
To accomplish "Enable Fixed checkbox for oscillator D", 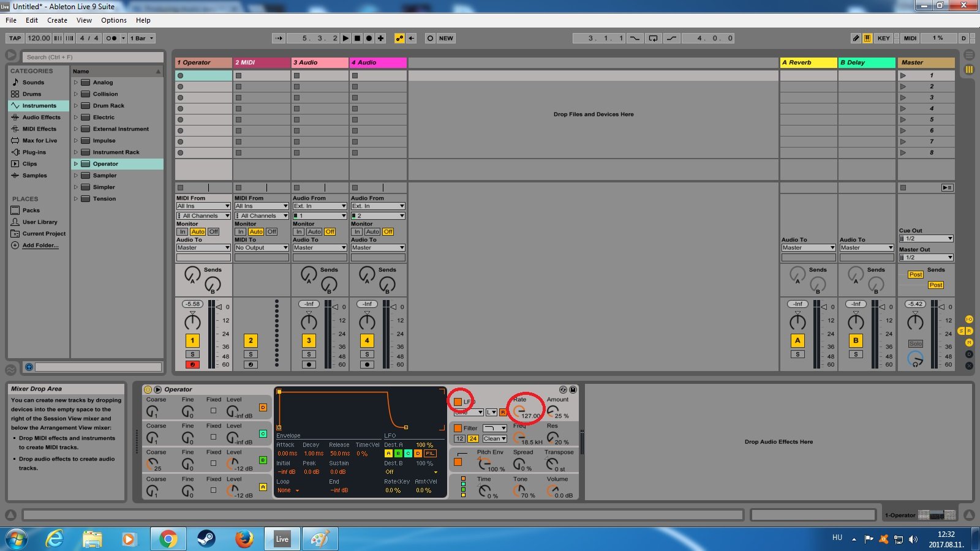I will (213, 411).
